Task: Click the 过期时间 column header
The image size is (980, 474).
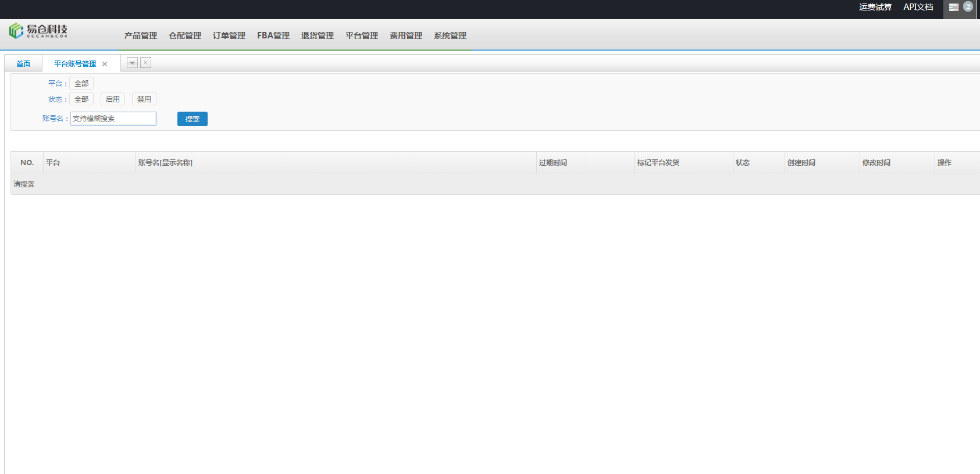Action: [x=553, y=163]
